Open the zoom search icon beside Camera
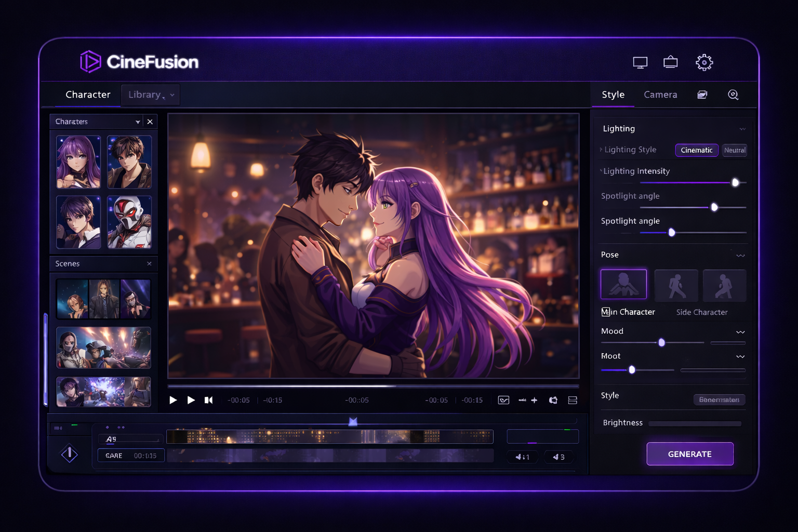This screenshot has width=798, height=532. click(x=733, y=95)
